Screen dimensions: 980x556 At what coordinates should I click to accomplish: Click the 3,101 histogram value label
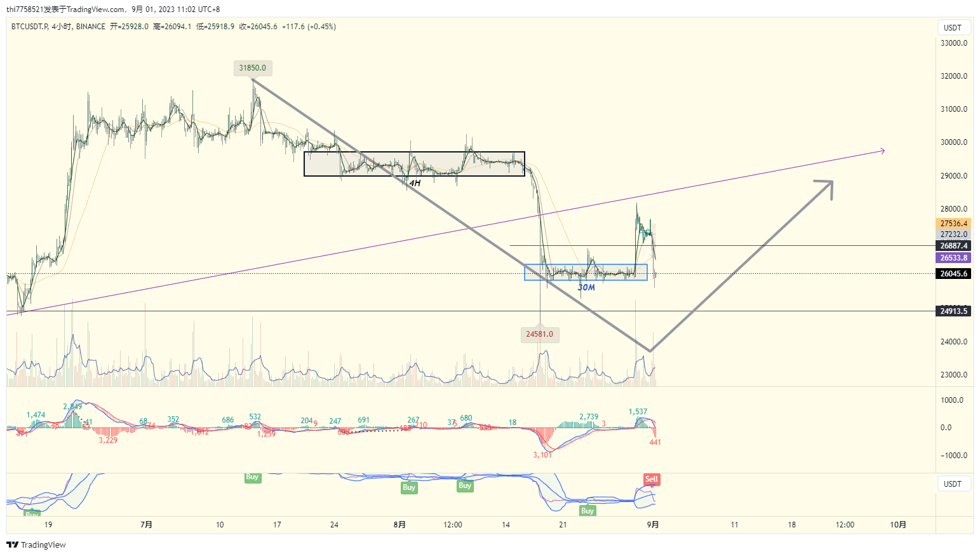(542, 455)
